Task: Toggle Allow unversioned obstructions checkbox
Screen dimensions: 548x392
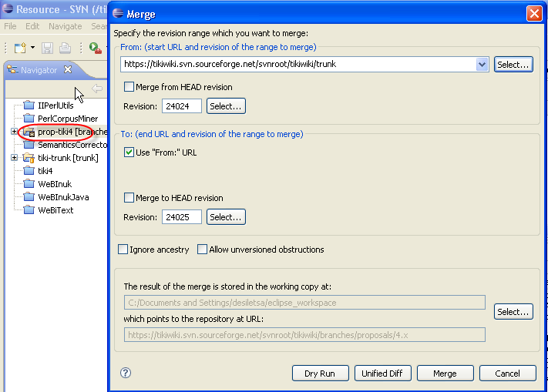Action: pyautogui.click(x=202, y=250)
